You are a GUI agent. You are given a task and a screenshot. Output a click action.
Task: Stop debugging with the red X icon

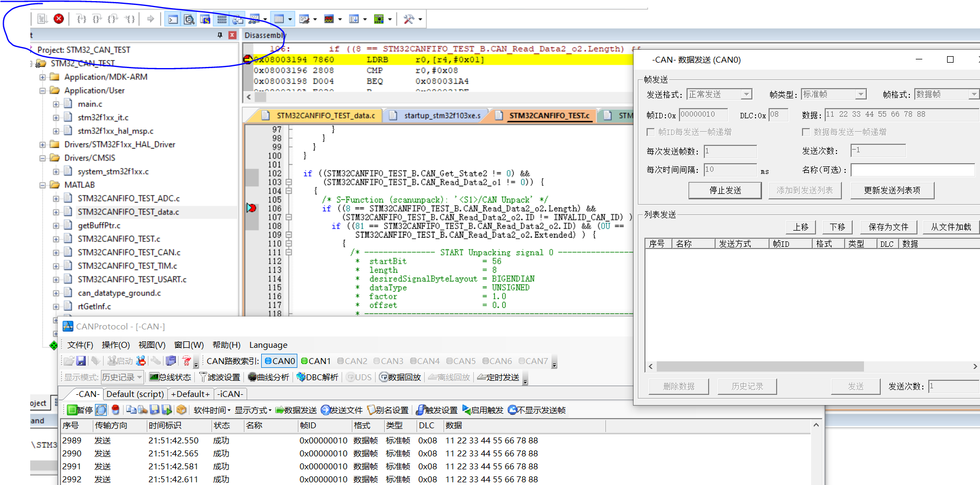[59, 19]
